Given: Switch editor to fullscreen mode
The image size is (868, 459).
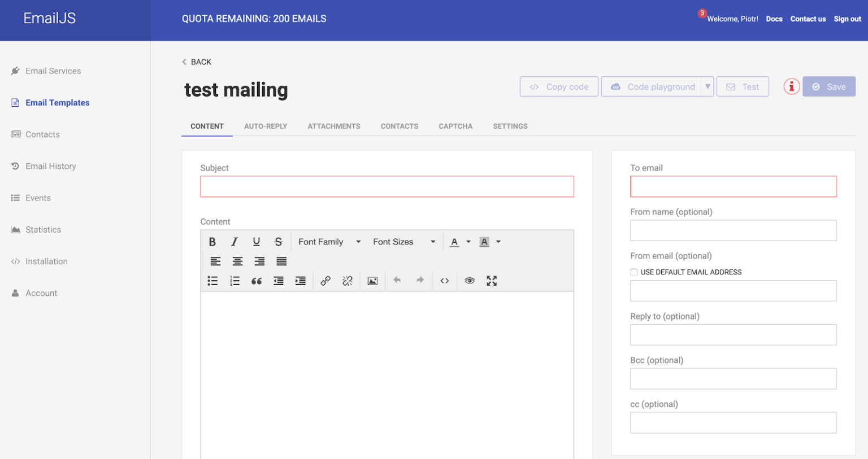Looking at the screenshot, I should [x=492, y=281].
